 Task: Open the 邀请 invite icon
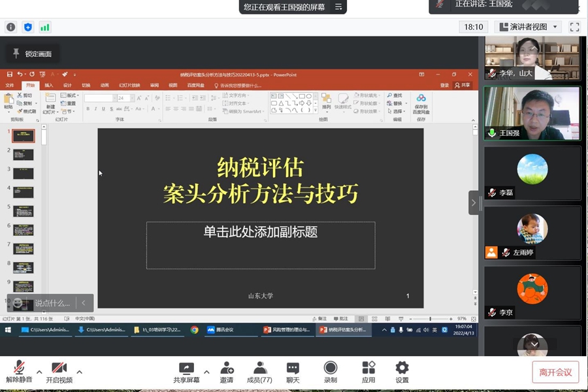pos(227,368)
